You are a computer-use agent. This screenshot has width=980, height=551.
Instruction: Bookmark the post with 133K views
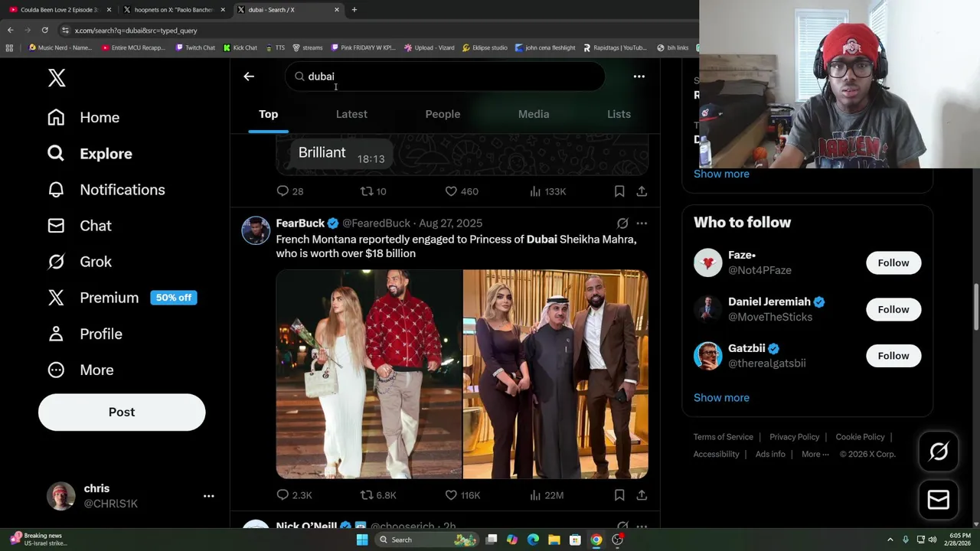point(619,191)
